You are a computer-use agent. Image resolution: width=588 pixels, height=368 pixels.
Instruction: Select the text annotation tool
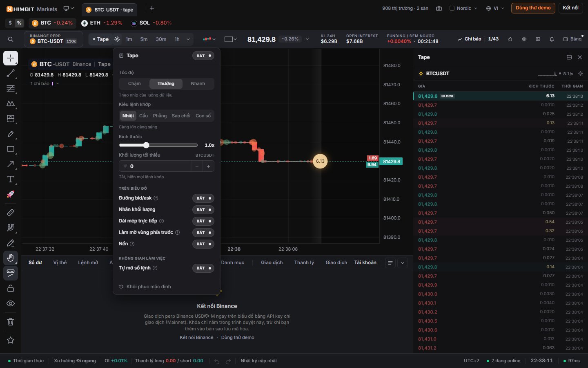point(11,179)
